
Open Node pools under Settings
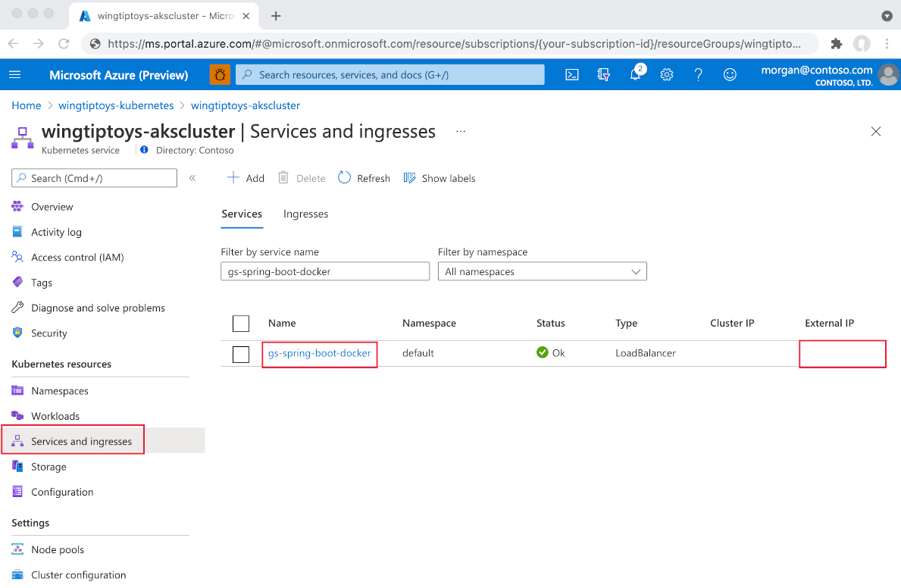57,549
